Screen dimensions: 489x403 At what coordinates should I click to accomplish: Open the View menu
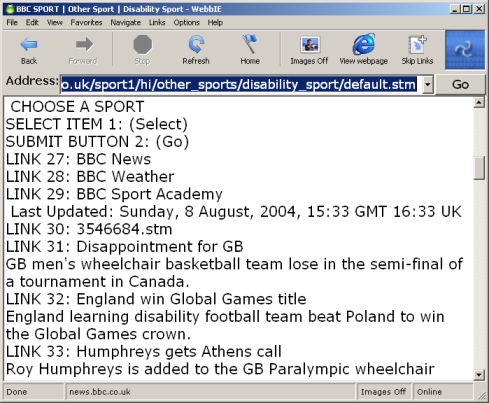[55, 23]
